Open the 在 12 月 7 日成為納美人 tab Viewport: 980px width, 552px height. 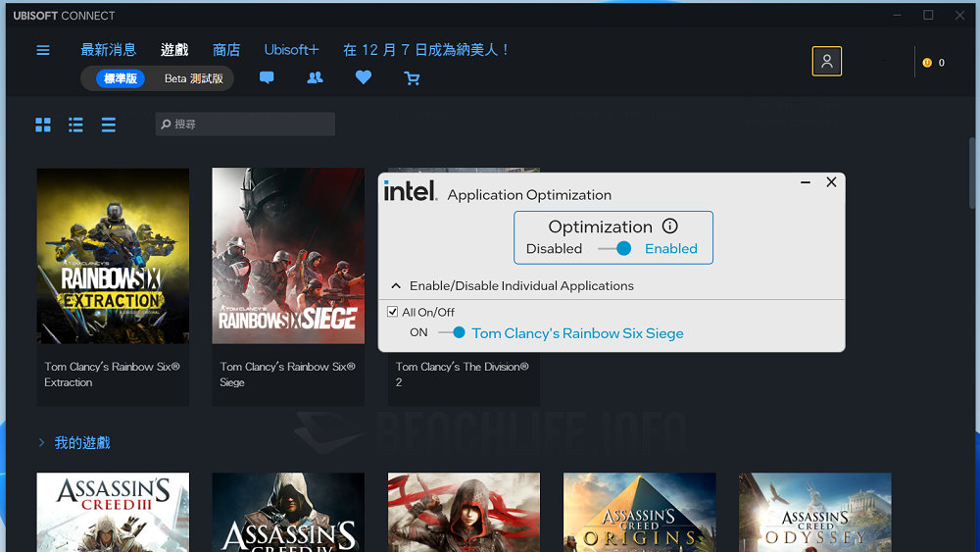[425, 49]
